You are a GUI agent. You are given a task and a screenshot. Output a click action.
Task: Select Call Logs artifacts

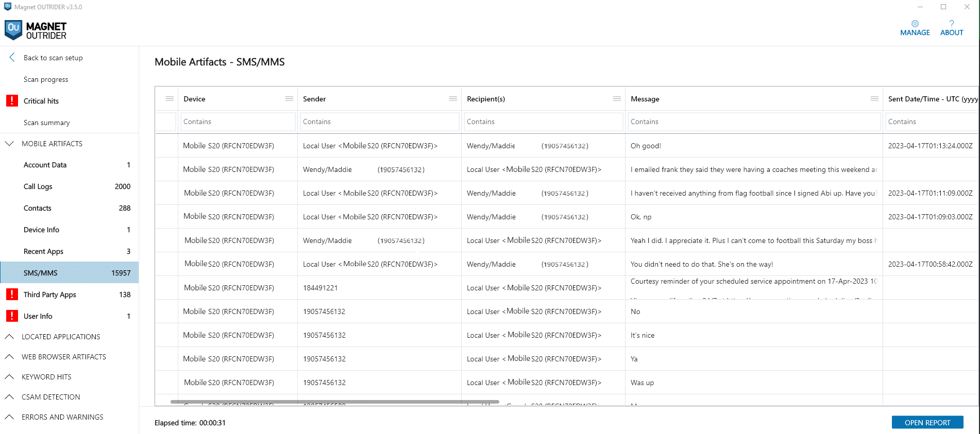tap(70, 186)
